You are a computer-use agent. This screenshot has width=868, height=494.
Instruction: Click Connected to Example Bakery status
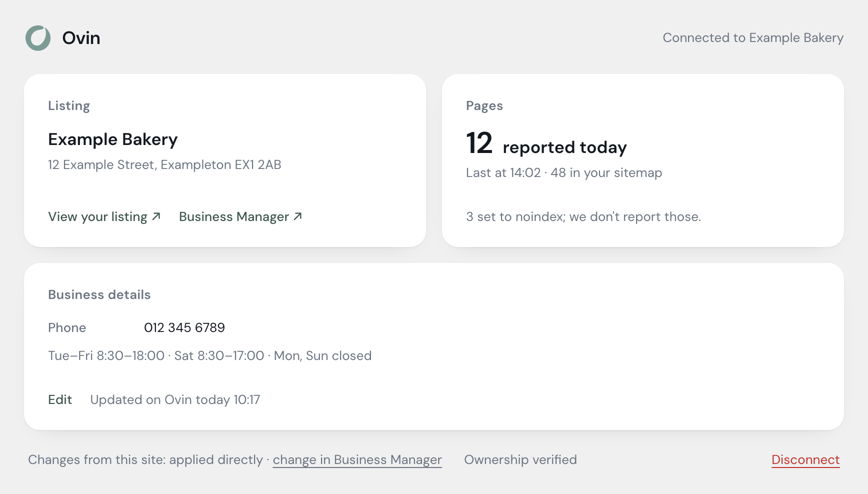[753, 38]
